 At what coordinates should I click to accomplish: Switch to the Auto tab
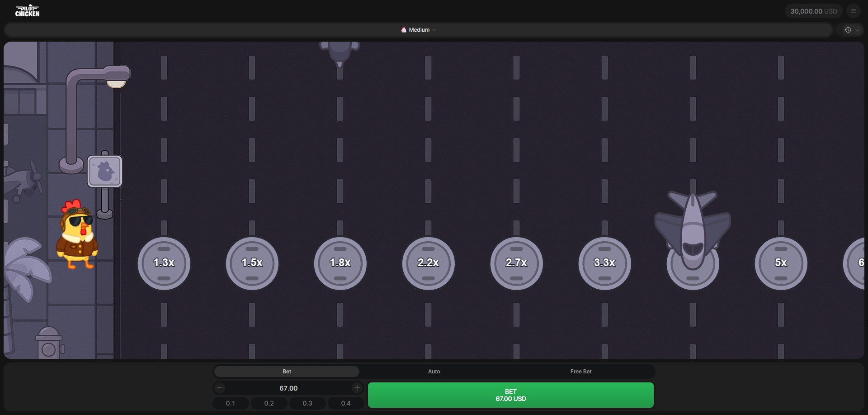pyautogui.click(x=434, y=372)
